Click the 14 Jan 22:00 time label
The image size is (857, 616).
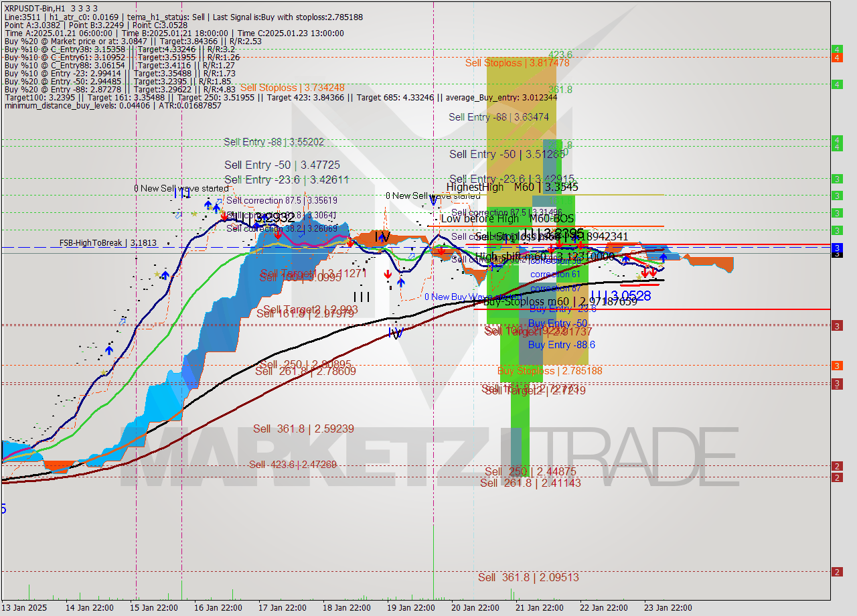click(x=91, y=608)
